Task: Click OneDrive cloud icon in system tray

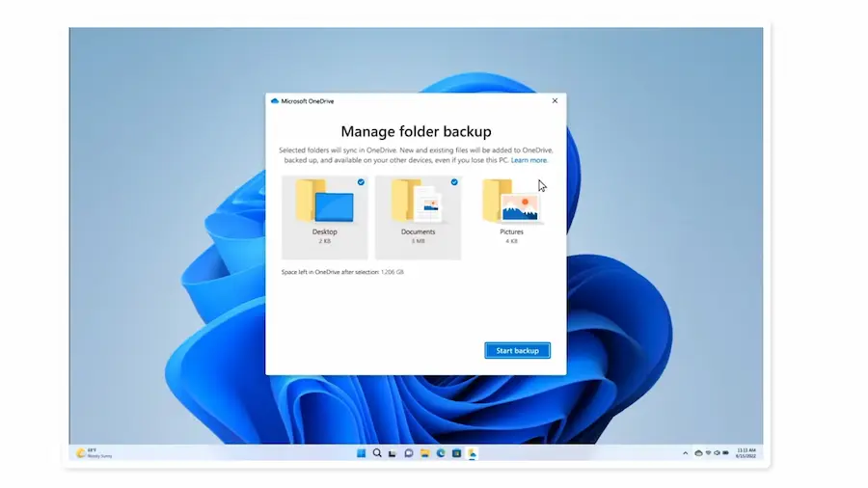Action: 698,453
